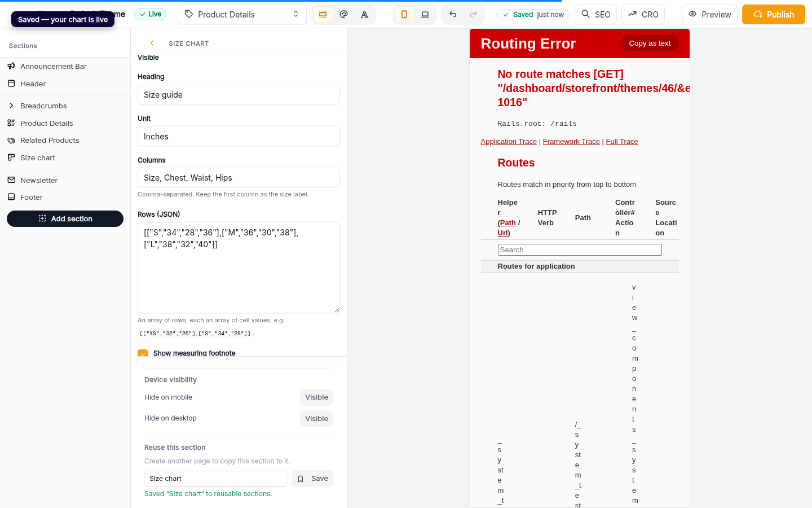Save section as reusable
Viewport: 812px width, 508px height.
[x=312, y=479]
